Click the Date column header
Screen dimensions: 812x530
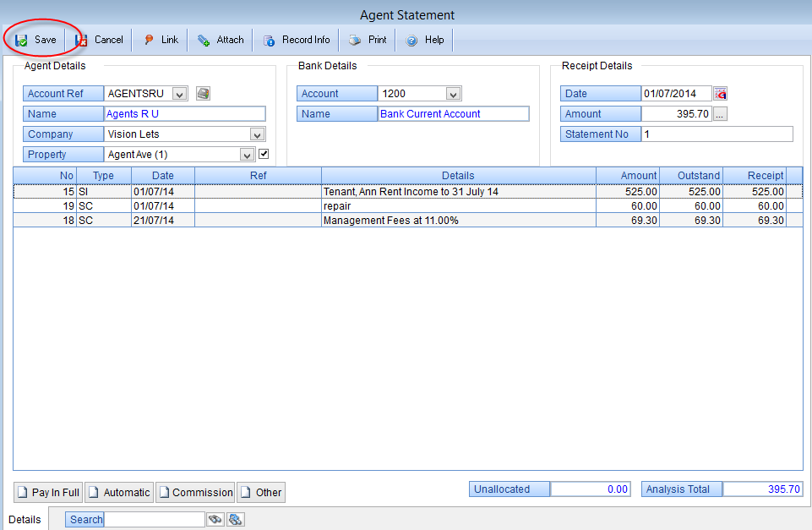click(x=163, y=176)
